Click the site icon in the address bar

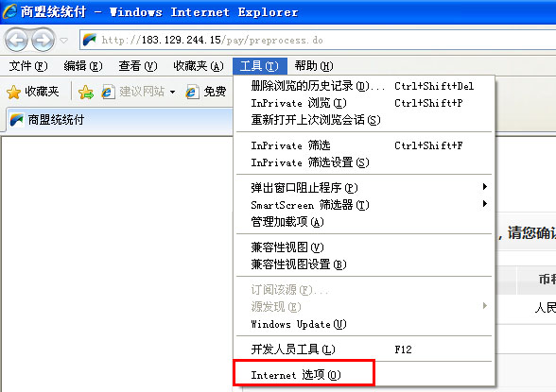click(x=90, y=40)
